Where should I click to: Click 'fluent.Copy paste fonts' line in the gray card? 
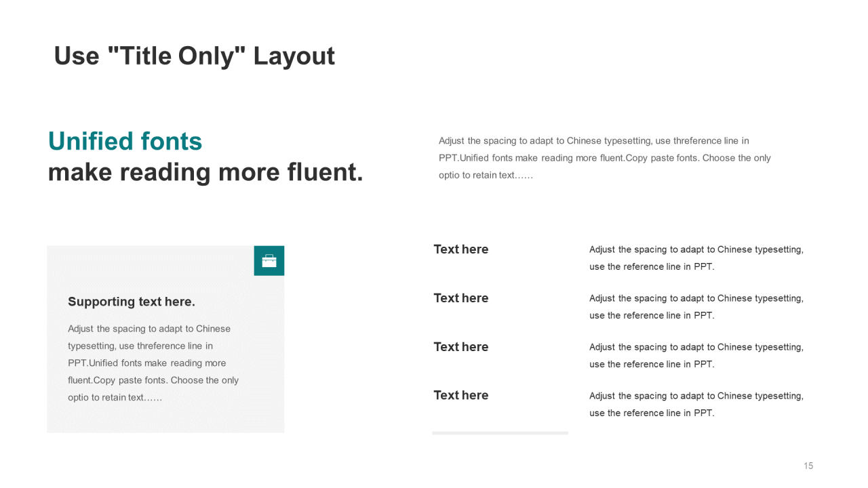pos(153,380)
